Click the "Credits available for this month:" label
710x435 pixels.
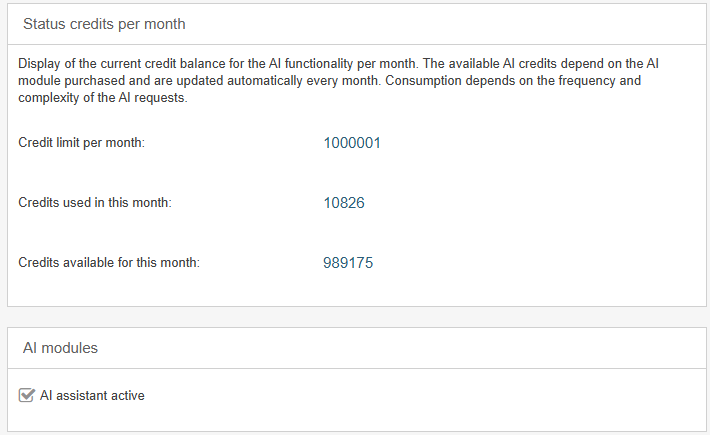[x=109, y=263]
